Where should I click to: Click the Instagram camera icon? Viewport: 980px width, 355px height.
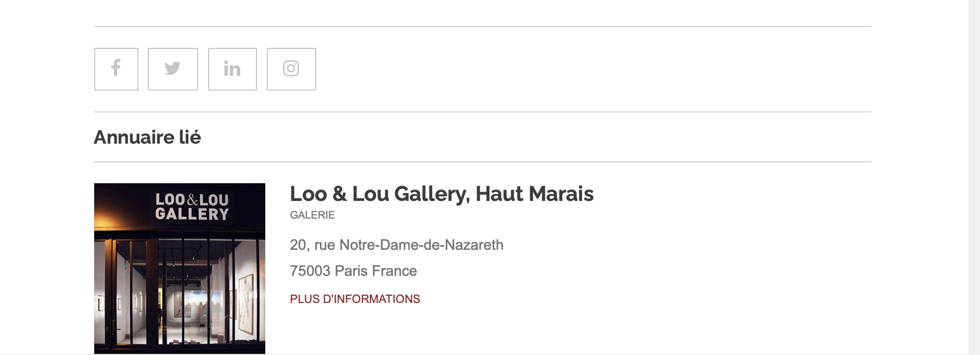pos(291,69)
